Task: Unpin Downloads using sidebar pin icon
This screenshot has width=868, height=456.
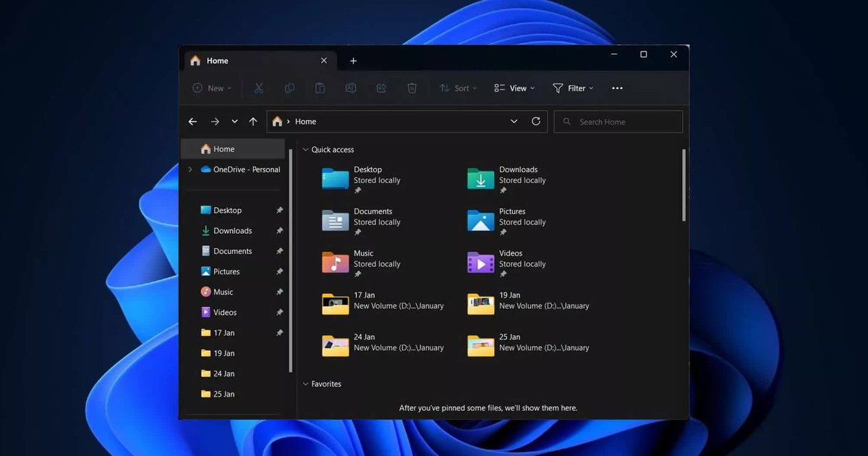Action: (x=280, y=231)
